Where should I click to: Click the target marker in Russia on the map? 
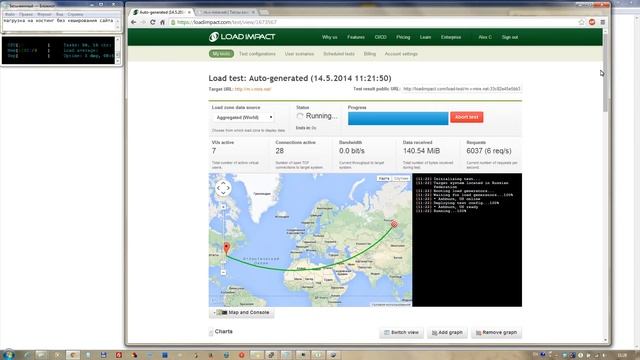394,224
